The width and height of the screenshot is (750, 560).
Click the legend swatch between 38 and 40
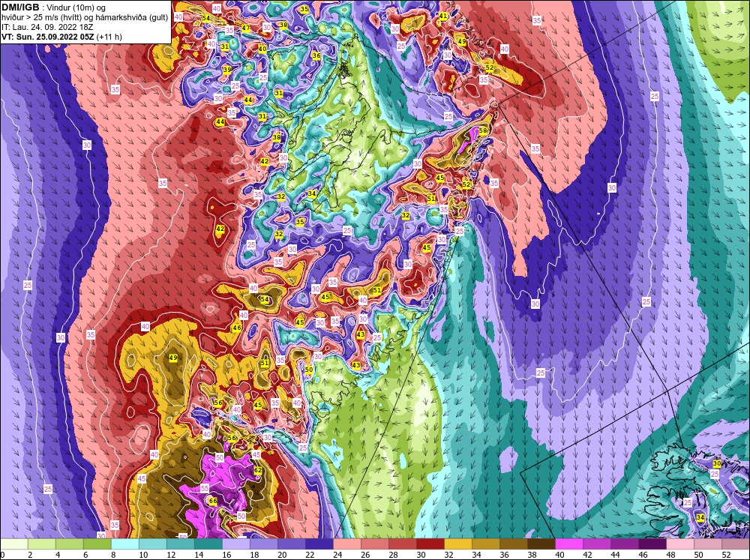[541, 544]
